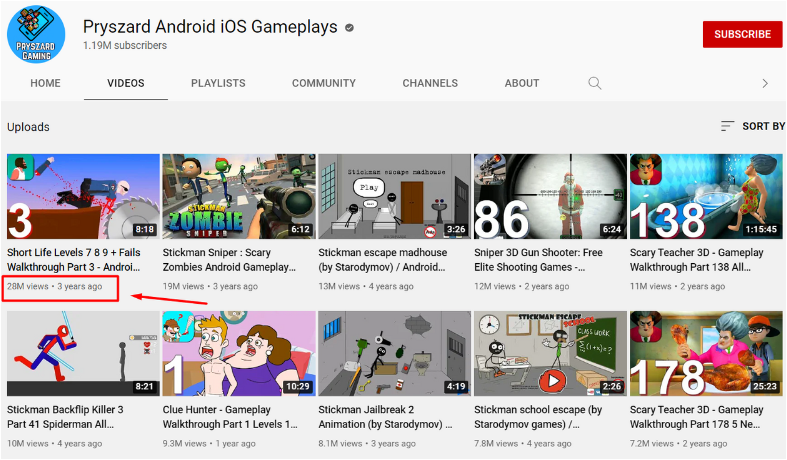Click the 8.1M views 3 years ago text
787x460 pixels.
coord(367,443)
